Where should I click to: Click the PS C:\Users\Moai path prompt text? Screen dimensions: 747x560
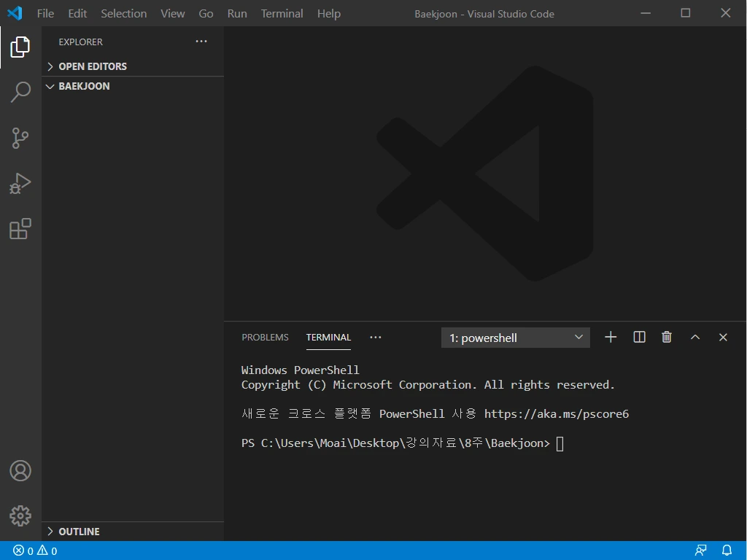pos(395,443)
